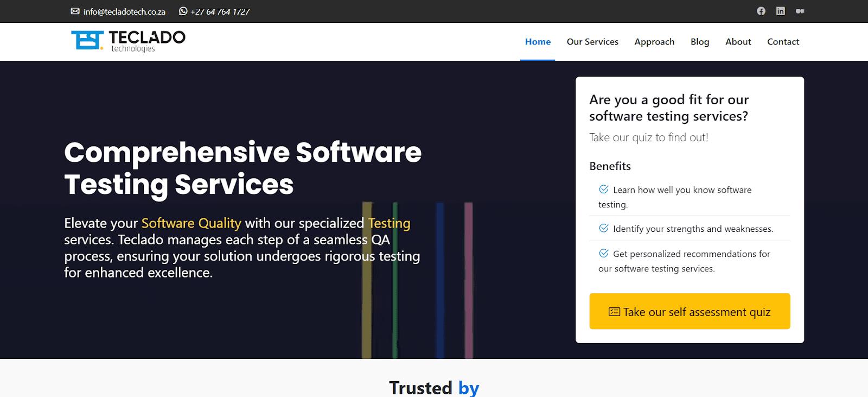Image resolution: width=868 pixels, height=397 pixels.
Task: Go to the Home nav item
Action: pos(538,42)
